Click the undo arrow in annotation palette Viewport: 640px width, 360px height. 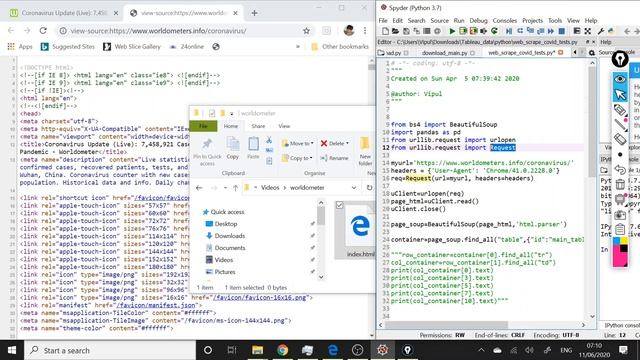(x=620, y=169)
